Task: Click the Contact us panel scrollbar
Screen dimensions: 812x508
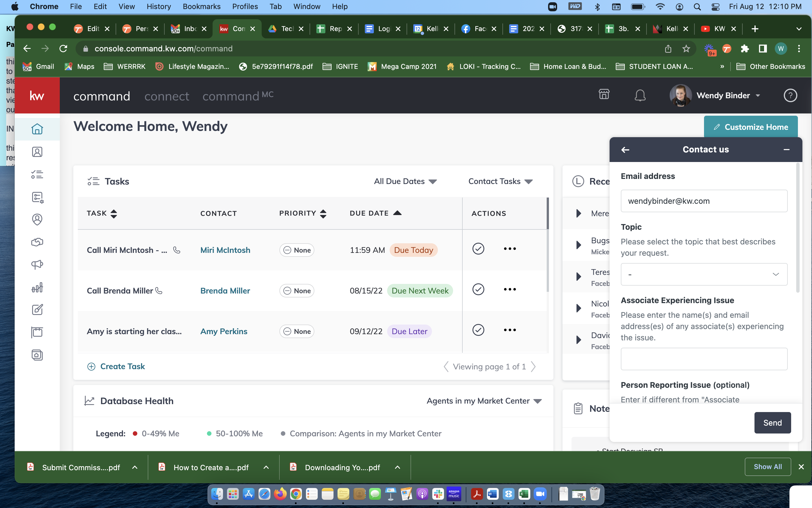Action: (x=798, y=228)
